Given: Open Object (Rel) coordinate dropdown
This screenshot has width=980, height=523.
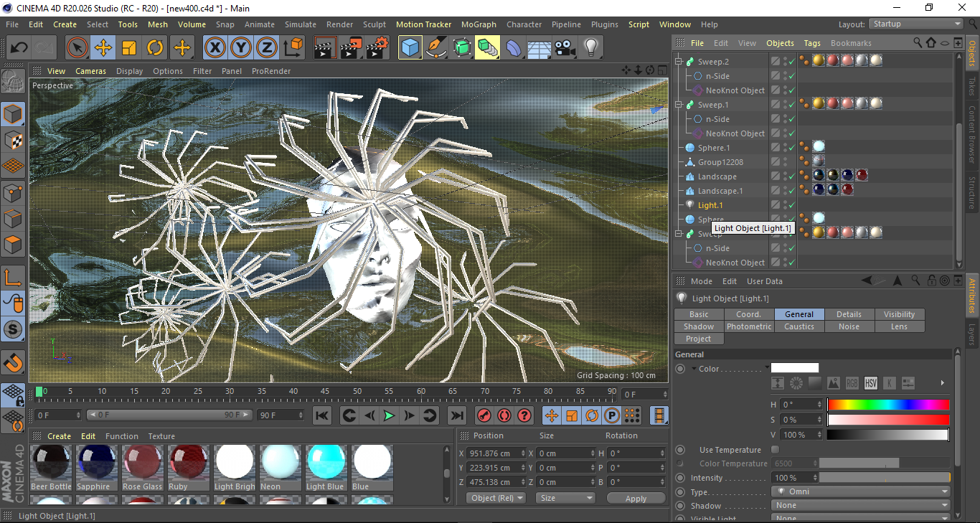Looking at the screenshot, I should click(x=496, y=498).
